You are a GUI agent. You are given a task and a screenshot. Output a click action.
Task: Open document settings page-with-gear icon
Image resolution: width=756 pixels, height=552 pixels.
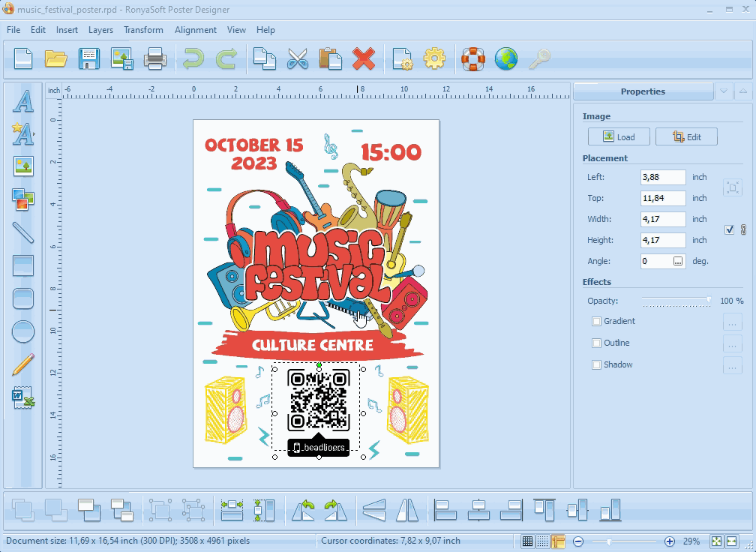click(x=402, y=58)
